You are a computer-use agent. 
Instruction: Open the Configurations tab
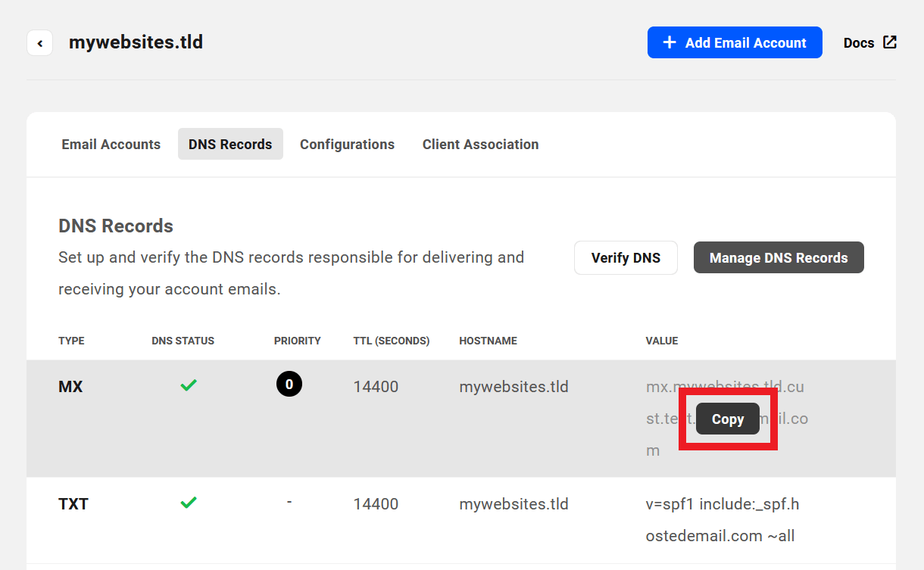pyautogui.click(x=347, y=144)
